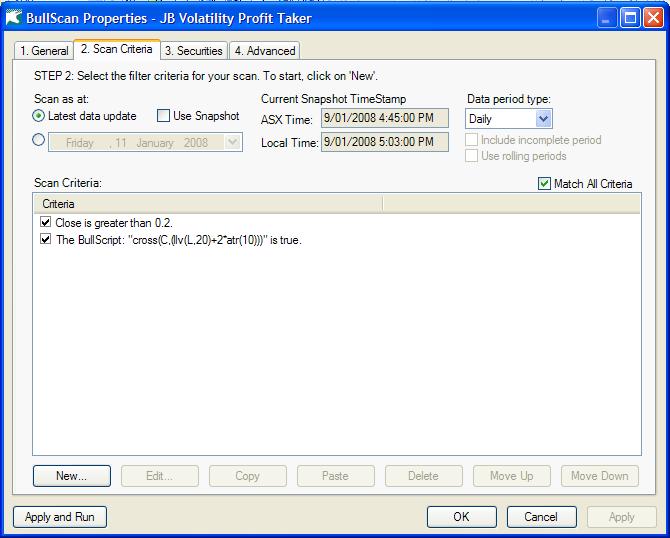Switch to the General tab
This screenshot has height=538, width=670.
44,51
